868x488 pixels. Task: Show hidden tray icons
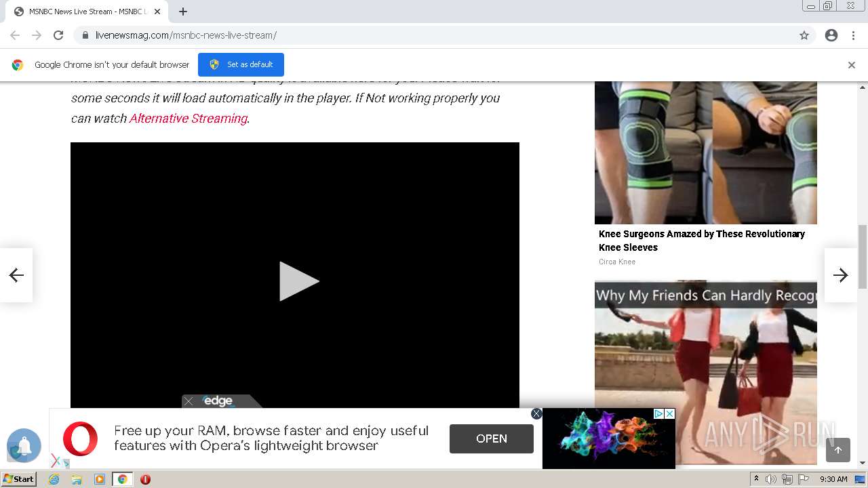pos(757,479)
